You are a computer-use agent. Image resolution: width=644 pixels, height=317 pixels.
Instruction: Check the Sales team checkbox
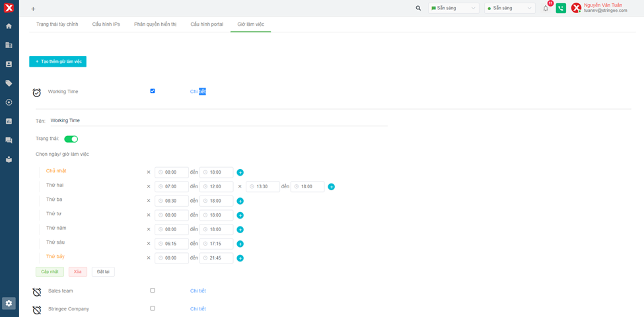153,291
